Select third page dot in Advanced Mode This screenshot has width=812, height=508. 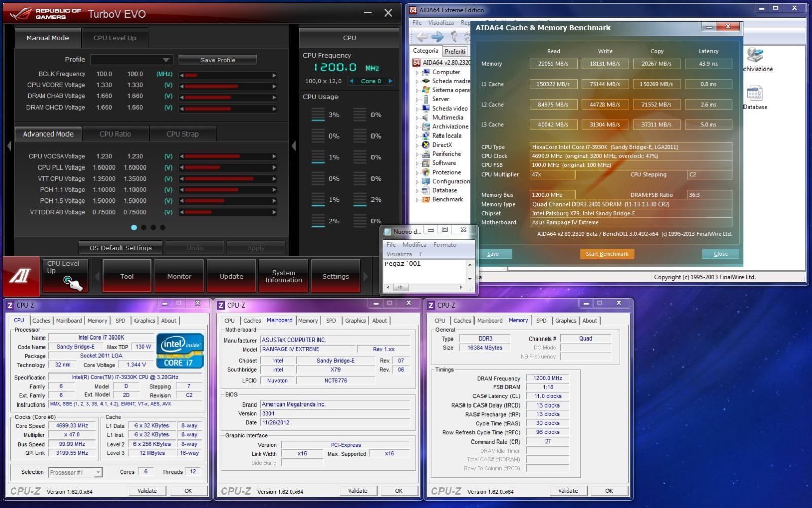pyautogui.click(x=153, y=228)
